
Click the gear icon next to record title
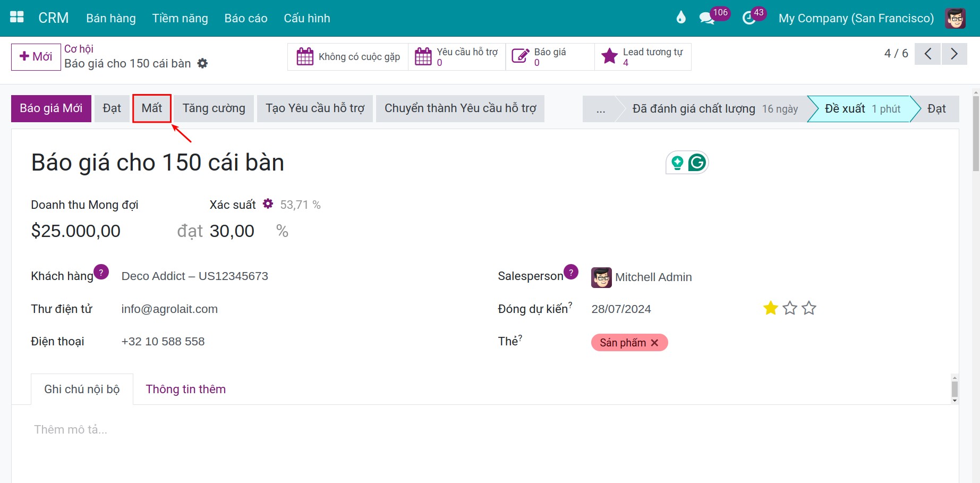(x=202, y=63)
